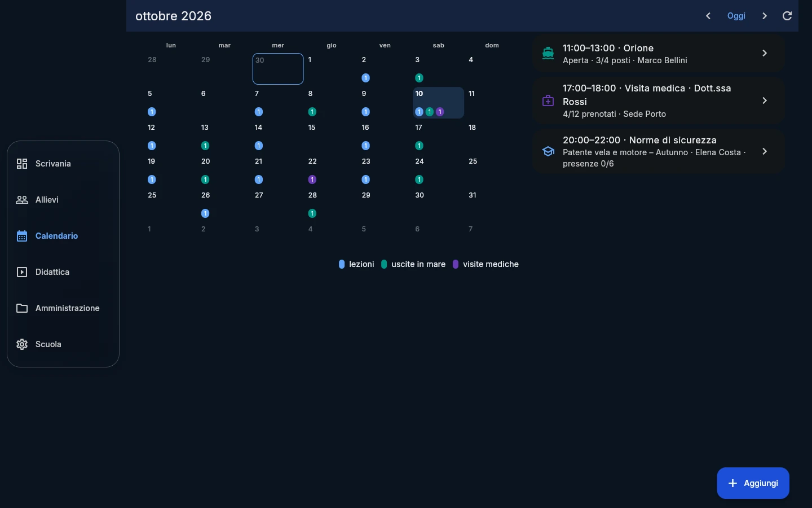
Task: Select highlighted day 10 in calendar
Action: point(439,103)
